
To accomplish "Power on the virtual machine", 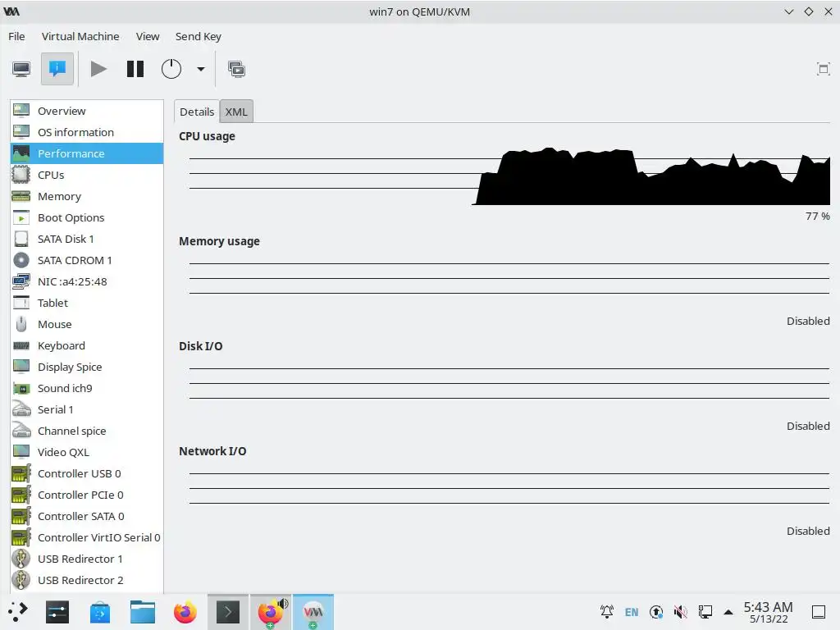I will pyautogui.click(x=98, y=69).
